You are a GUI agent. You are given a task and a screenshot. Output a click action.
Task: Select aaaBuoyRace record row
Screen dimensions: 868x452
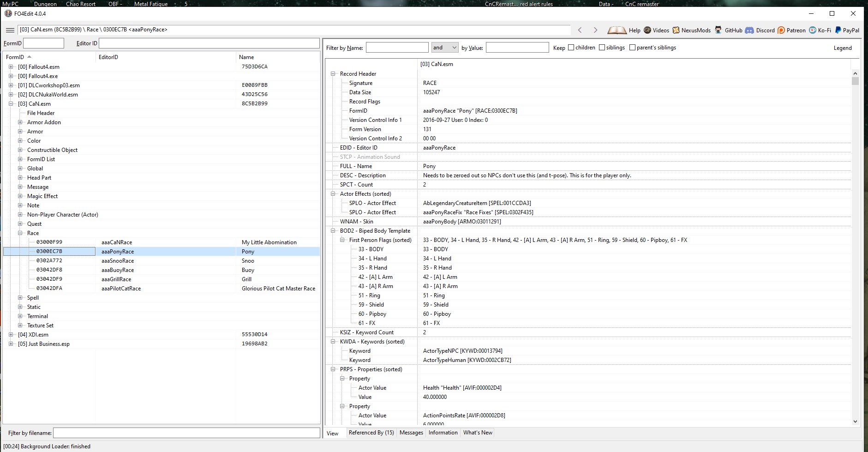click(162, 270)
